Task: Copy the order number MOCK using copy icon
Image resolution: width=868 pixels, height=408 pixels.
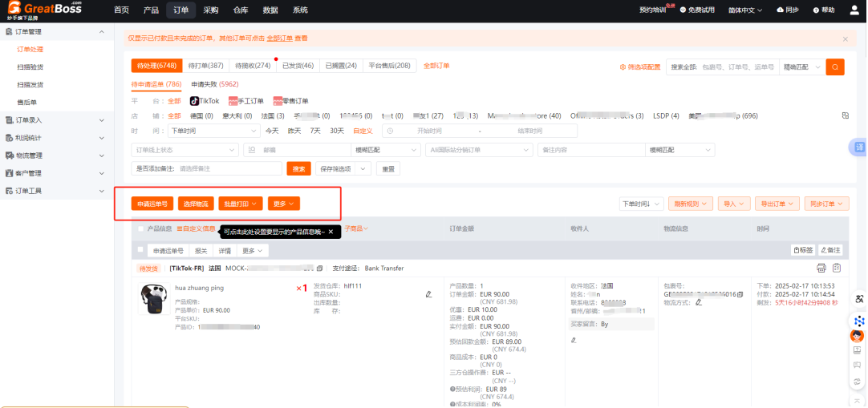Action: 319,268
